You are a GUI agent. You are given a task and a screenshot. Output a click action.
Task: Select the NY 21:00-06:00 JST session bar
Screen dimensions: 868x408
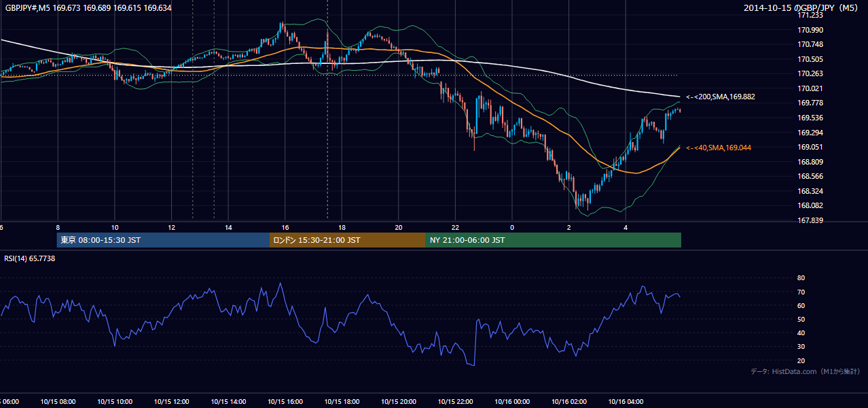pos(554,240)
